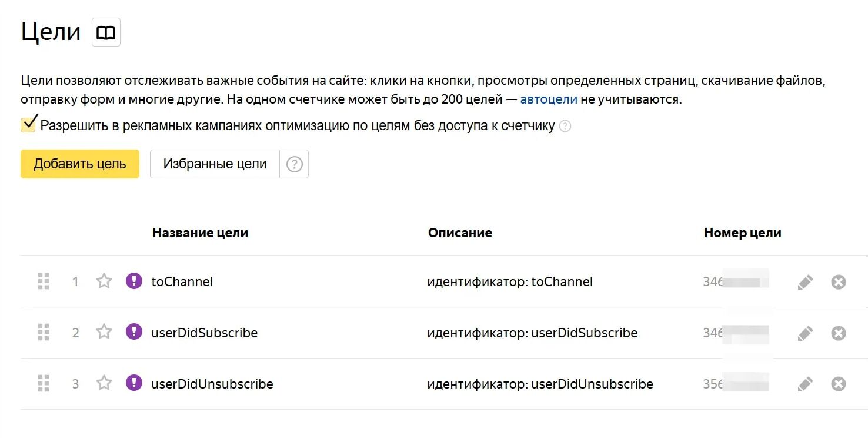The height and width of the screenshot is (438, 868).
Task: Click the purple warning icon for toChannel
Action: (x=134, y=281)
